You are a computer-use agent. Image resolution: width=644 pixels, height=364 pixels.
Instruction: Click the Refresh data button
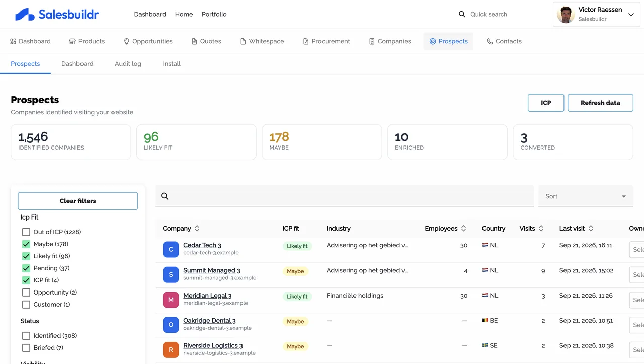coord(600,103)
